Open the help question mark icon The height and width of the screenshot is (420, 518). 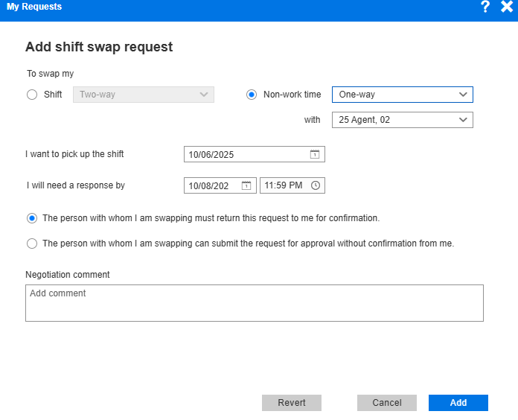pos(485,7)
